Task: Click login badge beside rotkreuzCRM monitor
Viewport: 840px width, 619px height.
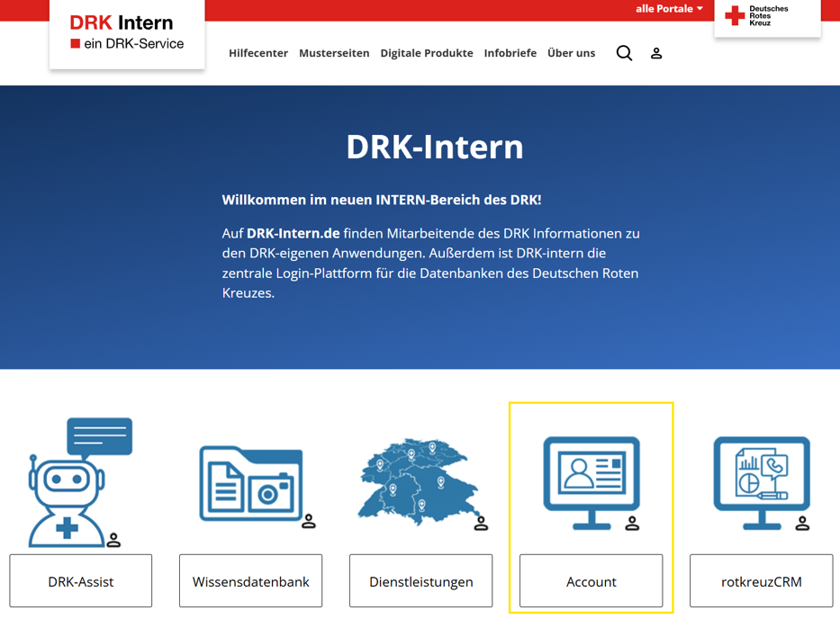Action: [802, 523]
